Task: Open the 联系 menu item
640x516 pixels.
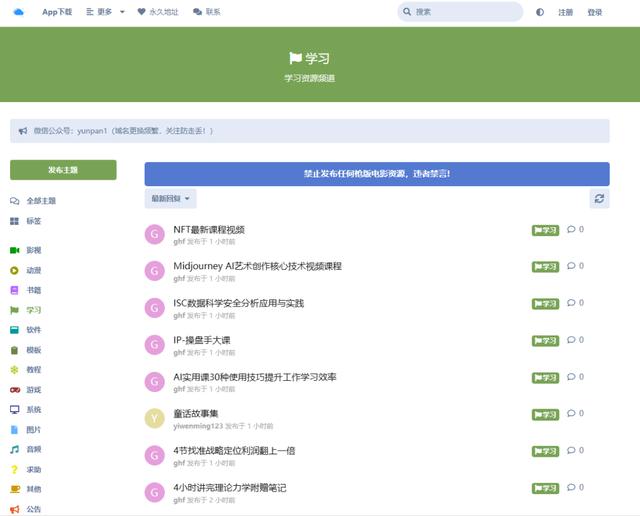Action: (x=207, y=12)
